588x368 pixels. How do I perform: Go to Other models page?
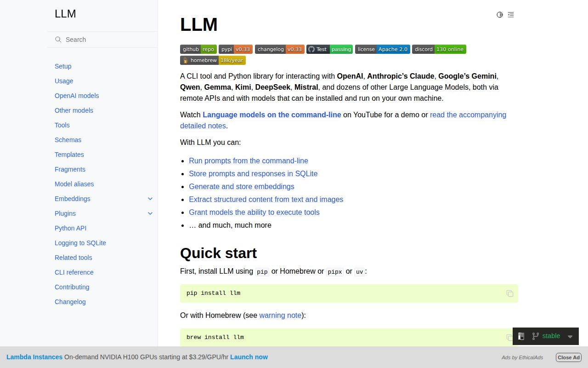(74, 110)
